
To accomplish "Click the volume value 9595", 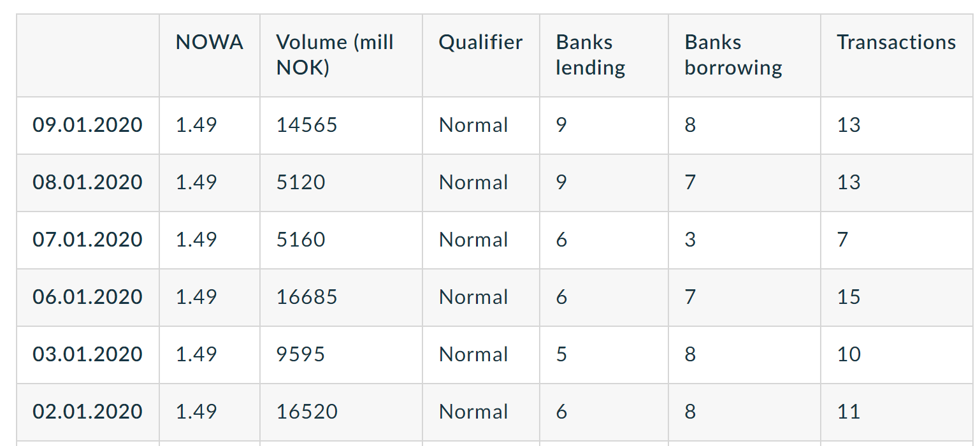I will coord(301,354).
